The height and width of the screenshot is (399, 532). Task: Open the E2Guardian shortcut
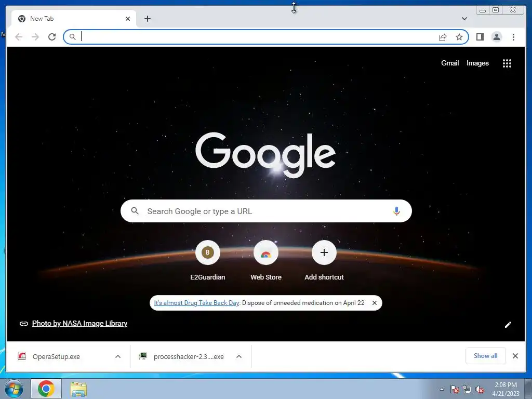pyautogui.click(x=208, y=260)
